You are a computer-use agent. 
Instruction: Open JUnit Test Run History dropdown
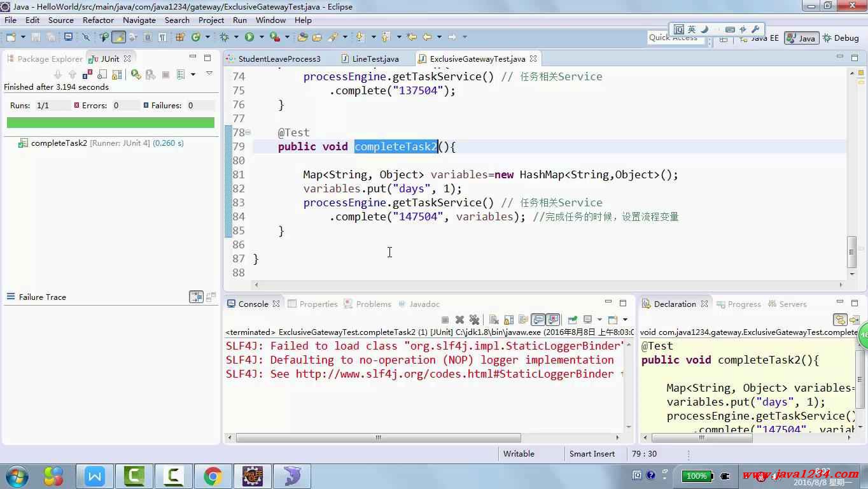coord(193,74)
